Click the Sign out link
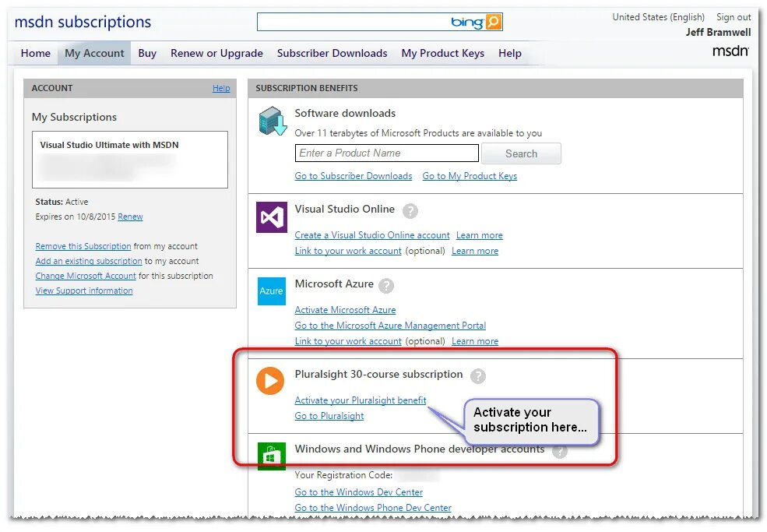767x532 pixels. coord(734,17)
